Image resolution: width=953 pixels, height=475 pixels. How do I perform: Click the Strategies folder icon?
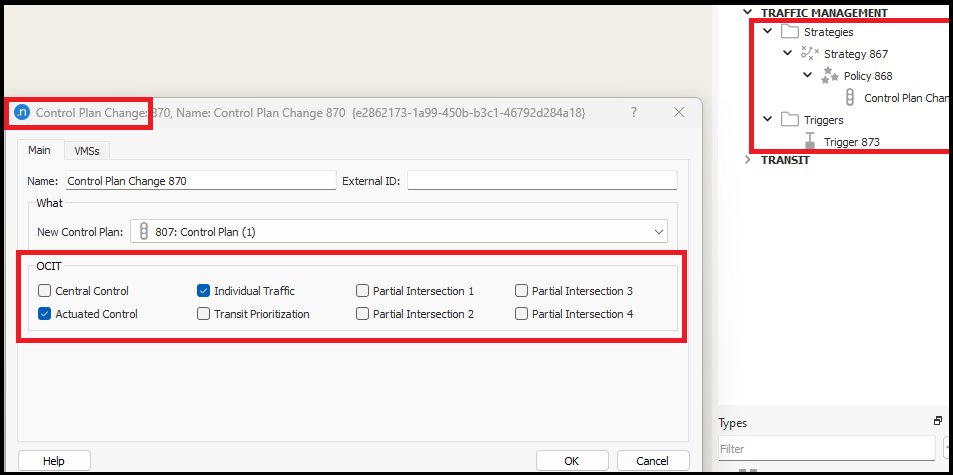790,32
